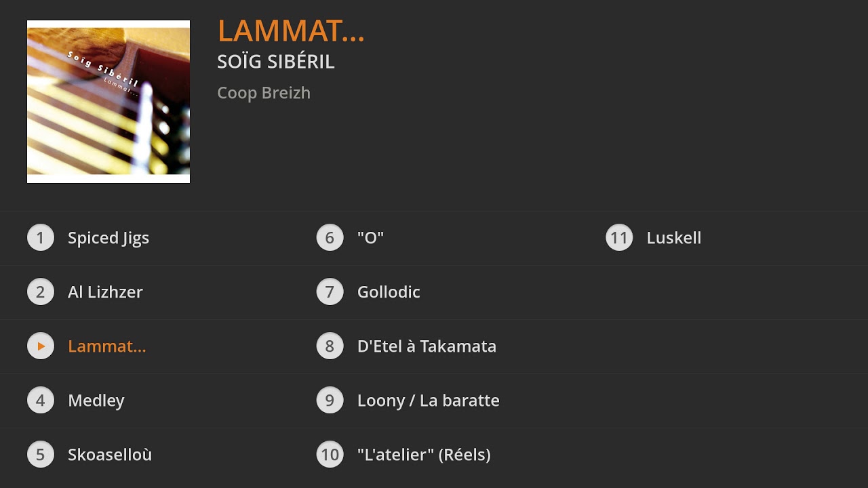The width and height of the screenshot is (868, 488).
Task: Click the track 8 number badge
Action: [x=330, y=346]
